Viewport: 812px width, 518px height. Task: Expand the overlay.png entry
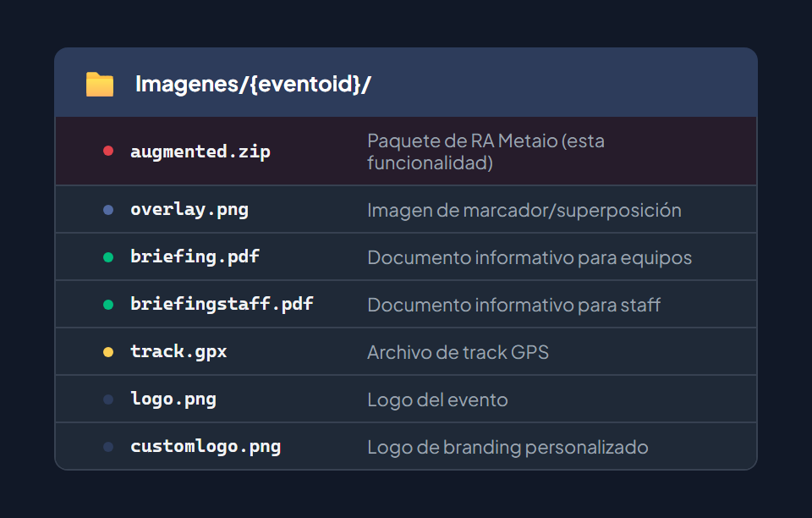click(406, 209)
